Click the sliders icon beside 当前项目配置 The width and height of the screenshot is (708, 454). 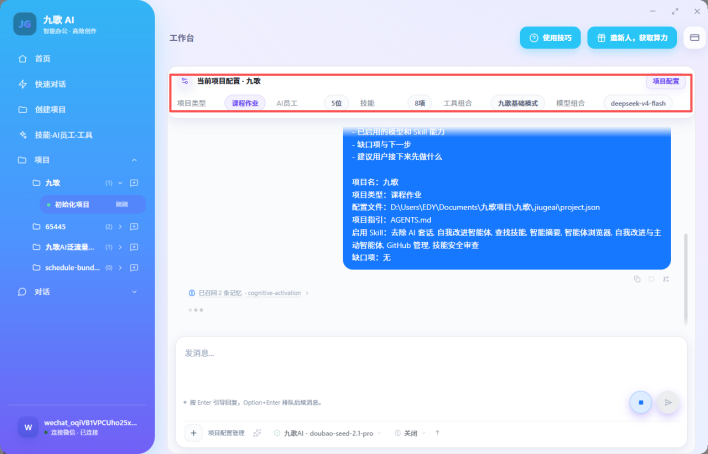pos(185,81)
